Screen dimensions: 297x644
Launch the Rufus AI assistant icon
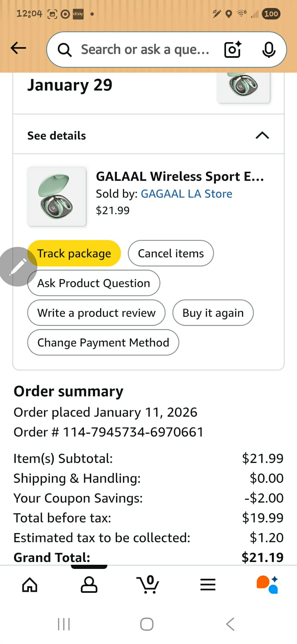[x=267, y=585]
